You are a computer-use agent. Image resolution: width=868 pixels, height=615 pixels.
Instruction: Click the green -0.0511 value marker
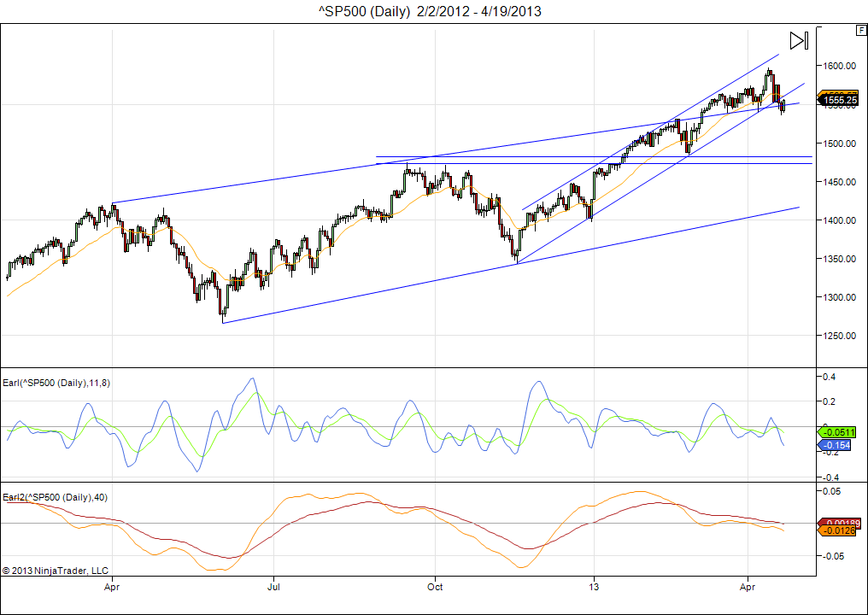[x=841, y=432]
